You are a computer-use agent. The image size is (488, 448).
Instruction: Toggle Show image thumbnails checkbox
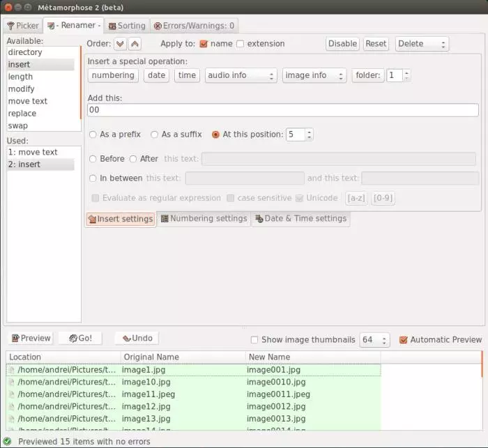pyautogui.click(x=254, y=340)
